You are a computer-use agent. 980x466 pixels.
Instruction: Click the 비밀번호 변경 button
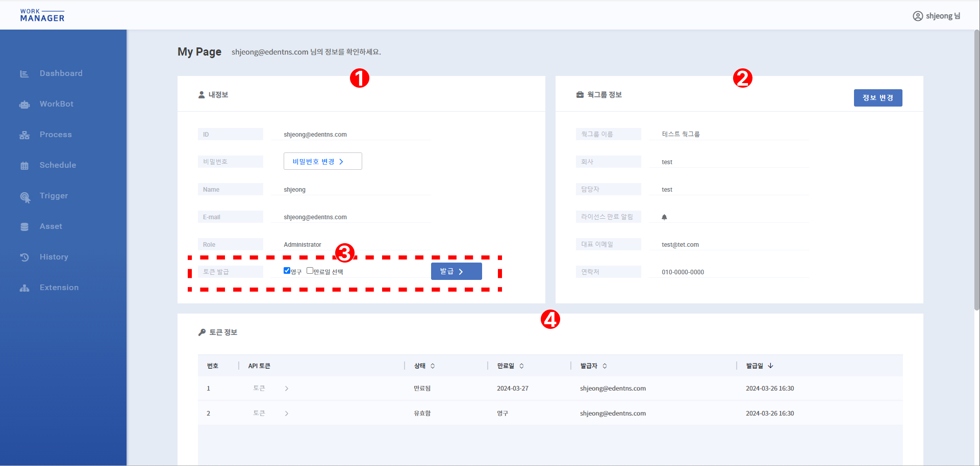click(323, 161)
